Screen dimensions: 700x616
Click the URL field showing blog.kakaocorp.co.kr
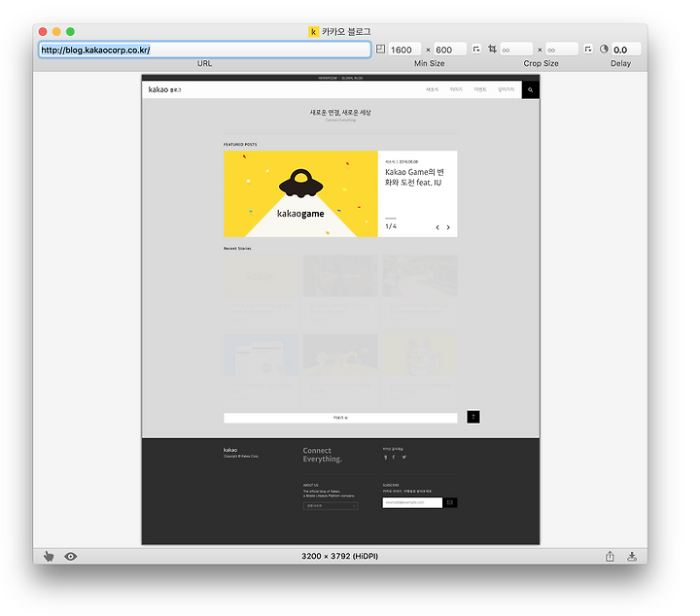[204, 50]
